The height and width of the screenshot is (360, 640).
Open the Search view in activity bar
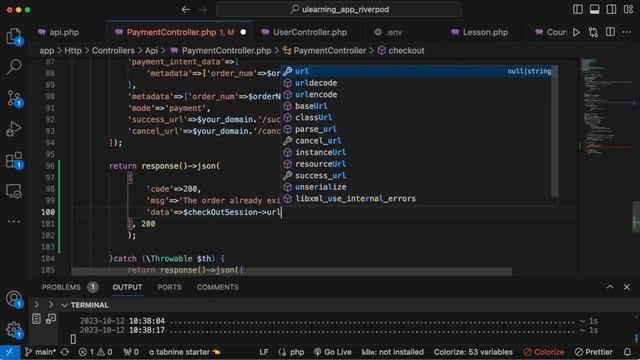pyautogui.click(x=14, y=67)
